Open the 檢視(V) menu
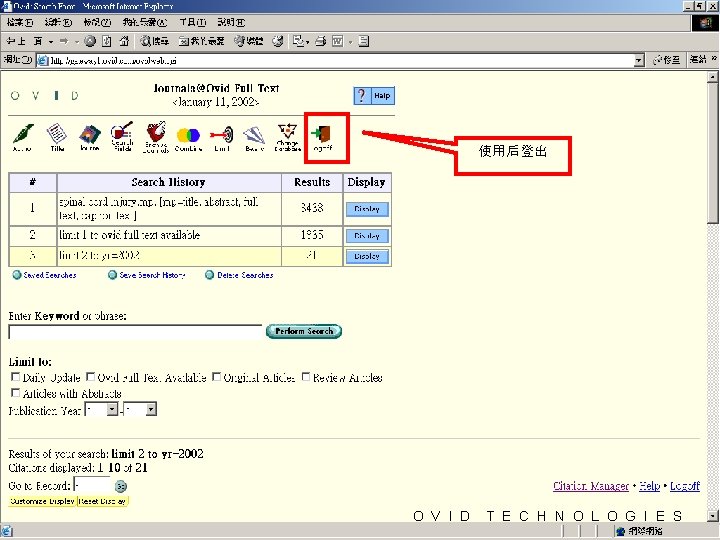Screen dimensions: 720x540 (97, 22)
